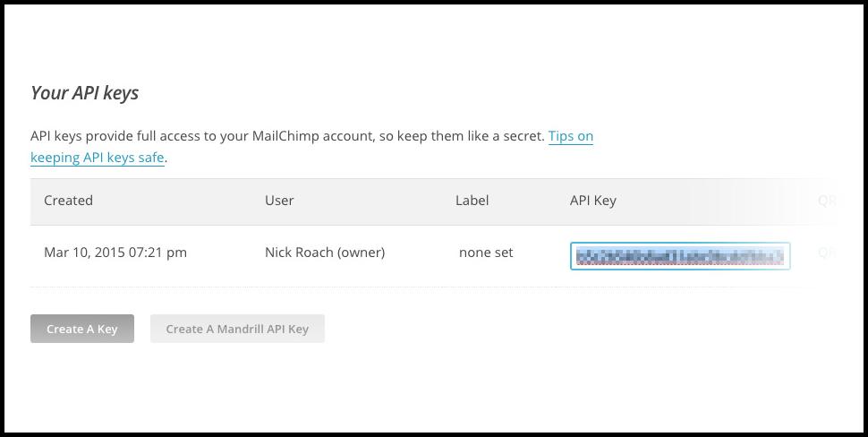Select the blurred API key text field
The image size is (868, 437).
[679, 256]
